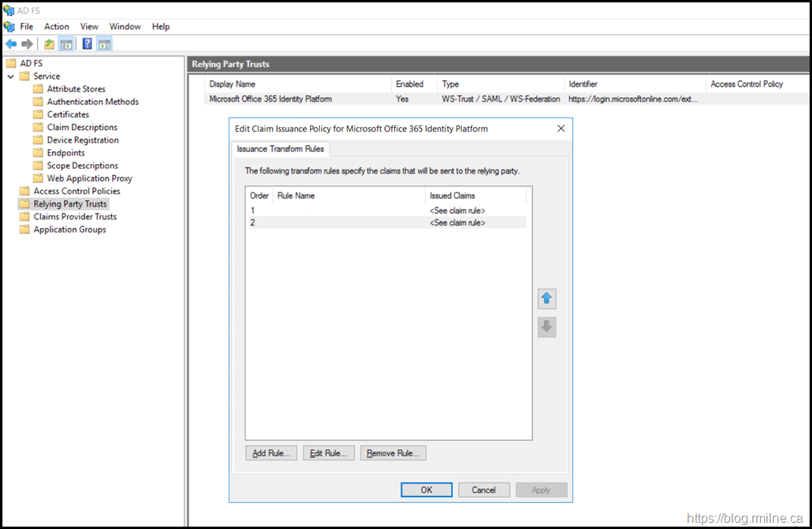Collapse the Service tree node
Viewport: 812px width, 529px height.
[11, 76]
